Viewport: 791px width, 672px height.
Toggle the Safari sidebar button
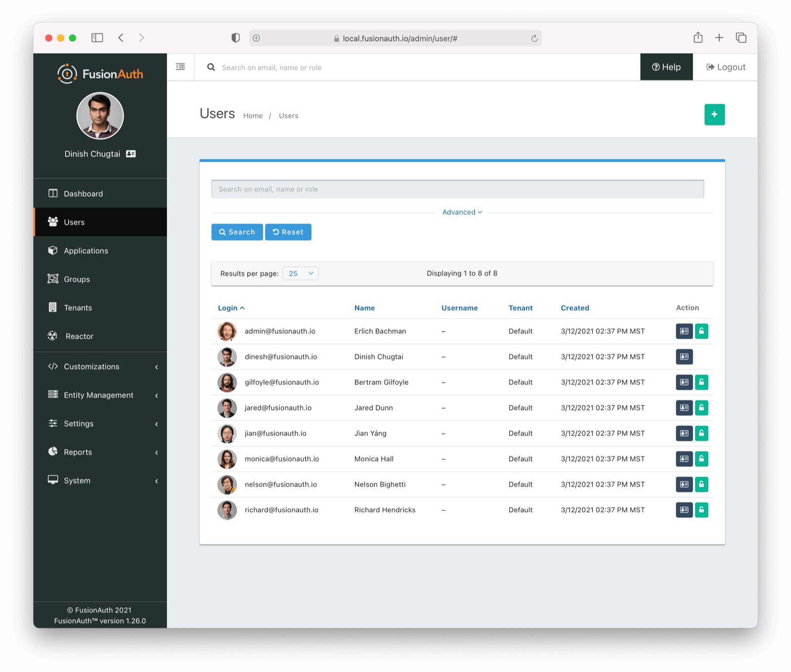point(97,38)
